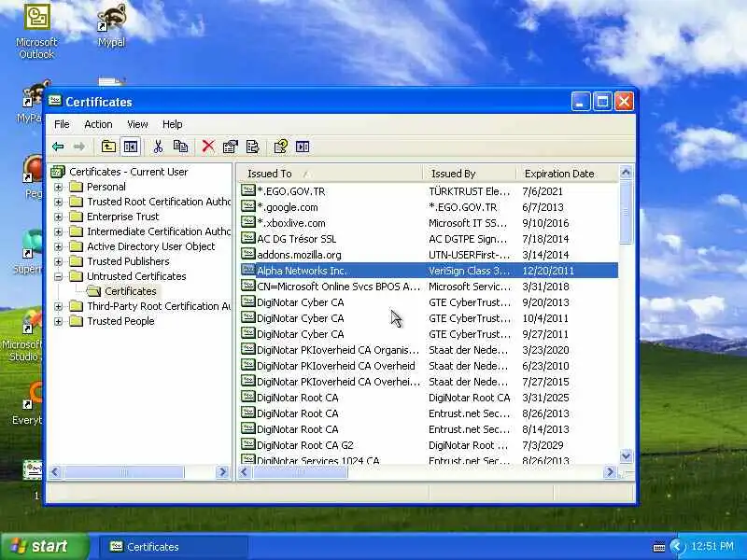Screen dimensions: 747x560
Task: Click the certificate icon beside DigiNotar Root CA G2
Action: pos(247,444)
